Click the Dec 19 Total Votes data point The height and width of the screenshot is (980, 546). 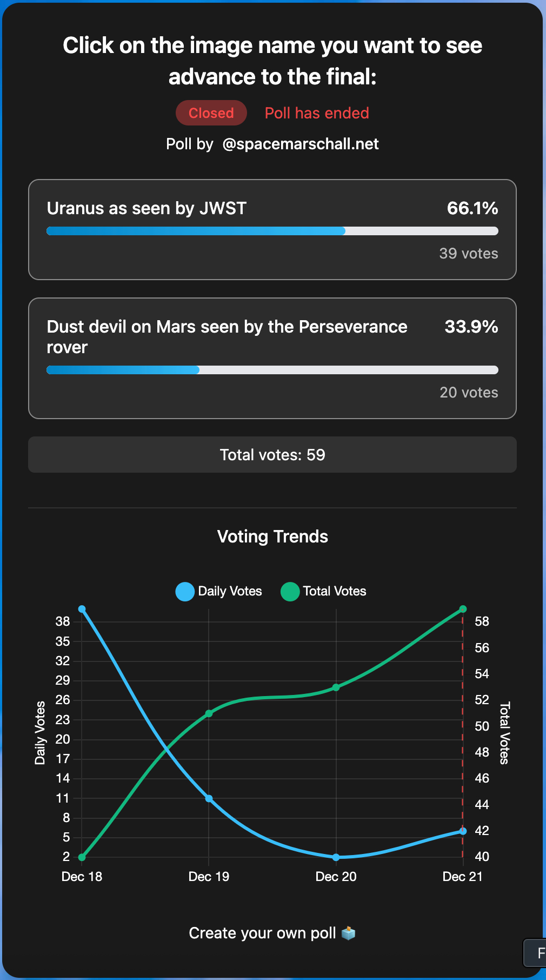coord(209,713)
